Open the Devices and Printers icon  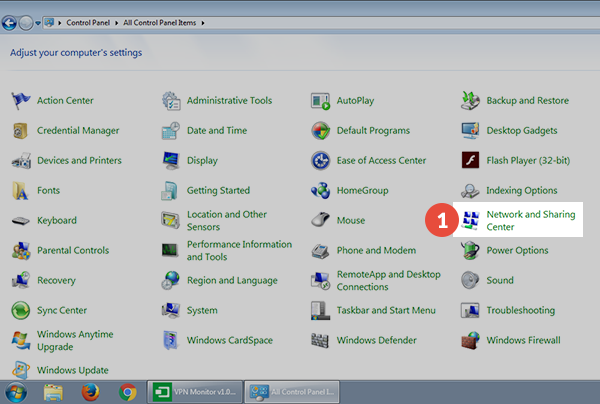(x=21, y=161)
